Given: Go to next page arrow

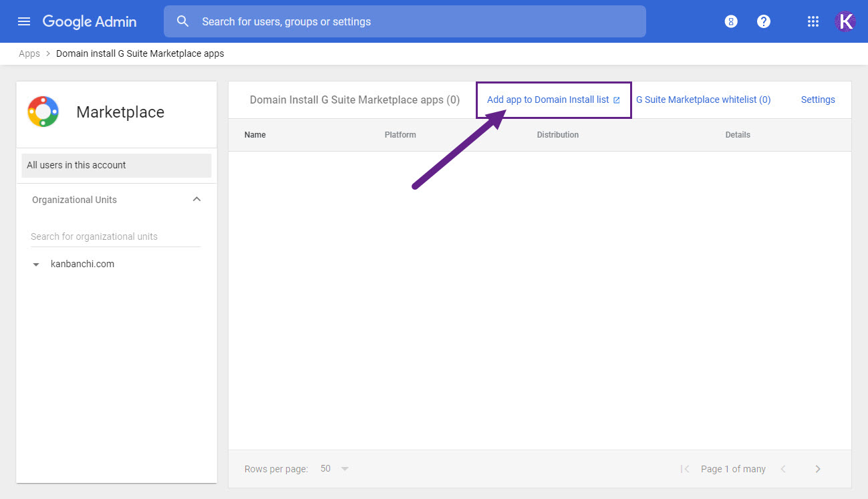Looking at the screenshot, I should tap(818, 469).
